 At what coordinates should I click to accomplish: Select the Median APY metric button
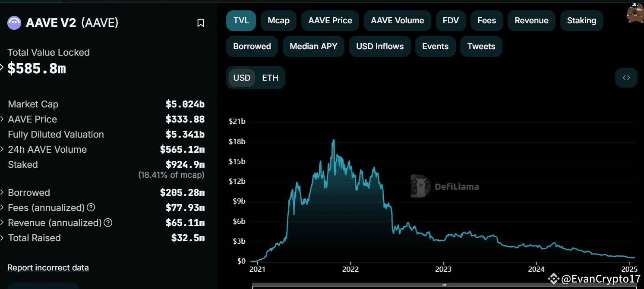pyautogui.click(x=313, y=46)
